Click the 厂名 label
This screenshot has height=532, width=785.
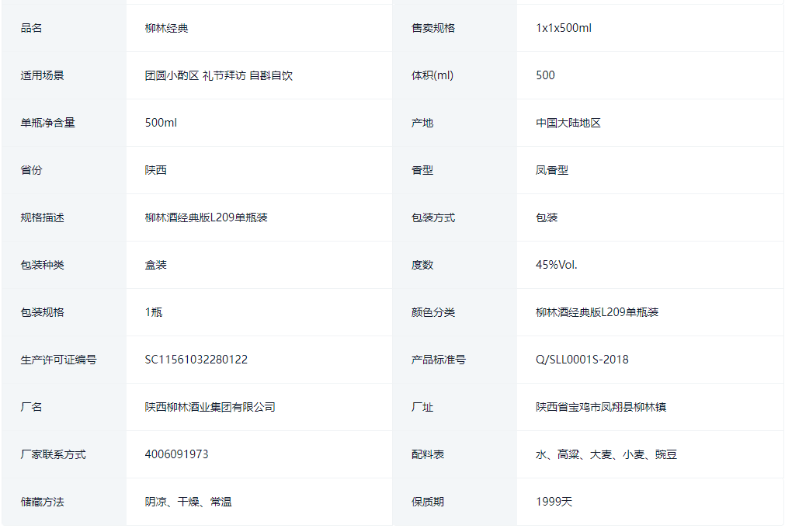(x=31, y=407)
